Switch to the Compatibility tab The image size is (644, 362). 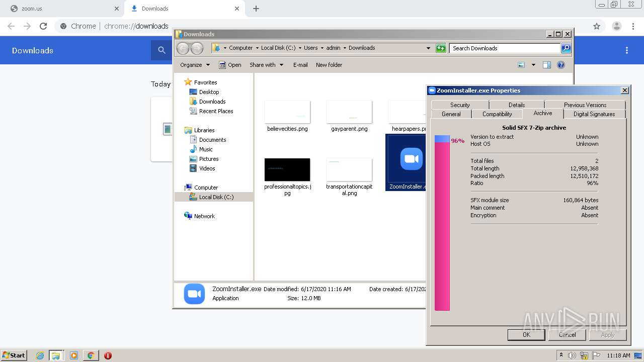[497, 114]
